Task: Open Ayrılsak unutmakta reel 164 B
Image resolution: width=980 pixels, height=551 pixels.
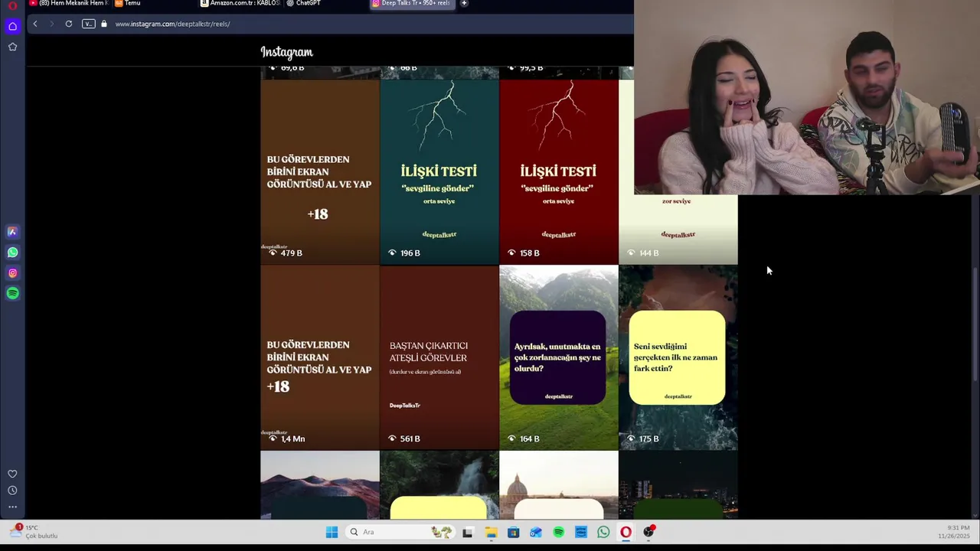Action: coord(559,357)
